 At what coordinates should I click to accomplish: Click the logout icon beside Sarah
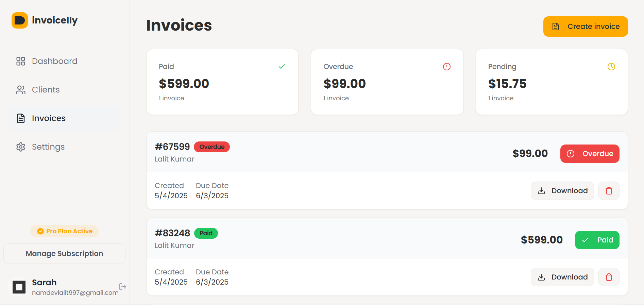(123, 287)
